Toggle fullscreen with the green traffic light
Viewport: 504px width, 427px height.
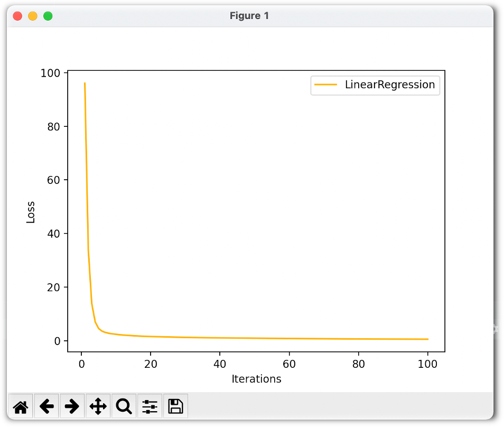coord(48,16)
